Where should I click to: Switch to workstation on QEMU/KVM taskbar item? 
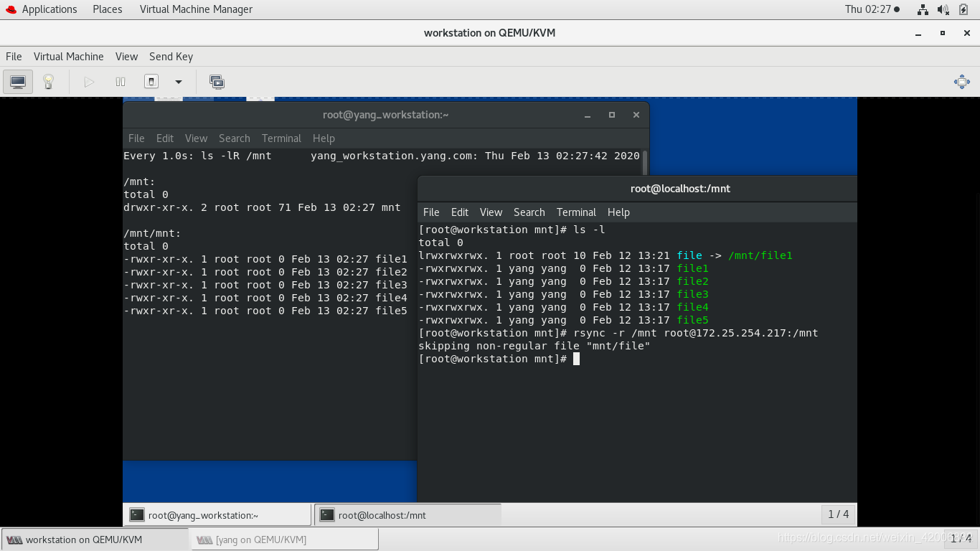pos(95,540)
